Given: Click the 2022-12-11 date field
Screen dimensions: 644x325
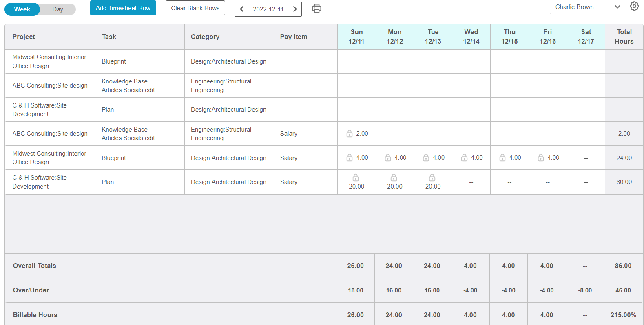Looking at the screenshot, I should pos(268,9).
